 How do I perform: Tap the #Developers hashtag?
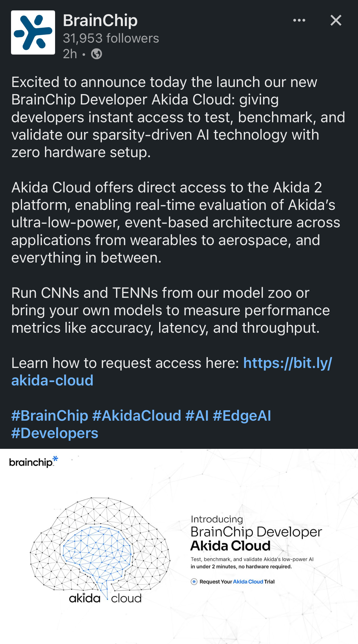[x=55, y=433]
